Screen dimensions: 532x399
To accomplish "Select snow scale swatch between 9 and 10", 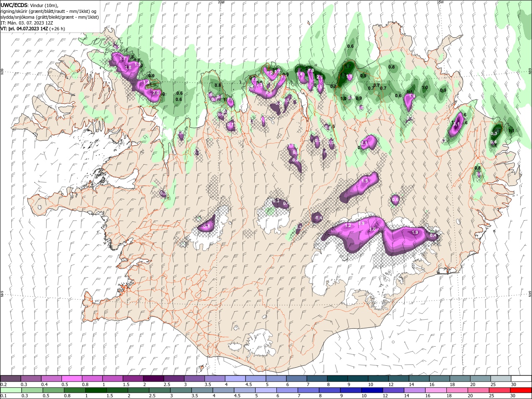I will click(358, 379).
